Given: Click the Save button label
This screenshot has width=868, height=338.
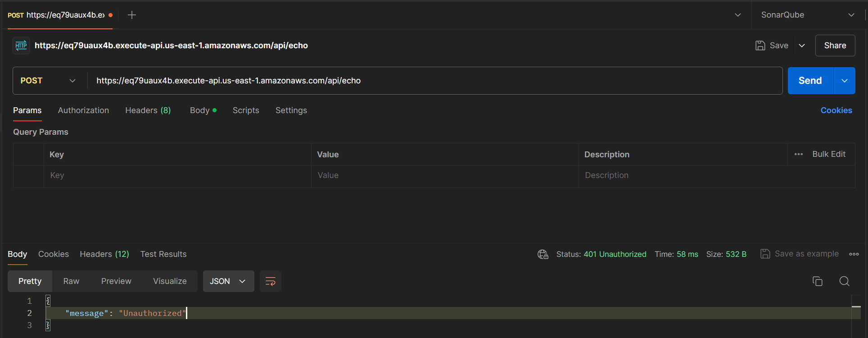Looking at the screenshot, I should pyautogui.click(x=779, y=46).
